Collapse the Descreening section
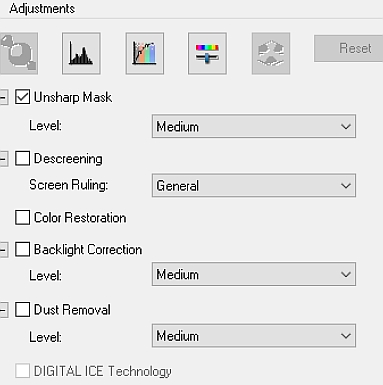The image size is (383, 385). coord(3,159)
